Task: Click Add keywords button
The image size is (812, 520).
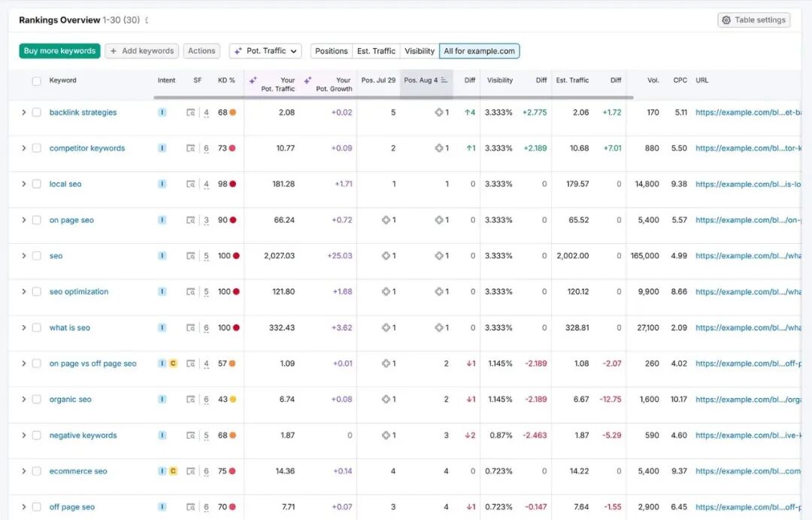Action: [142, 51]
